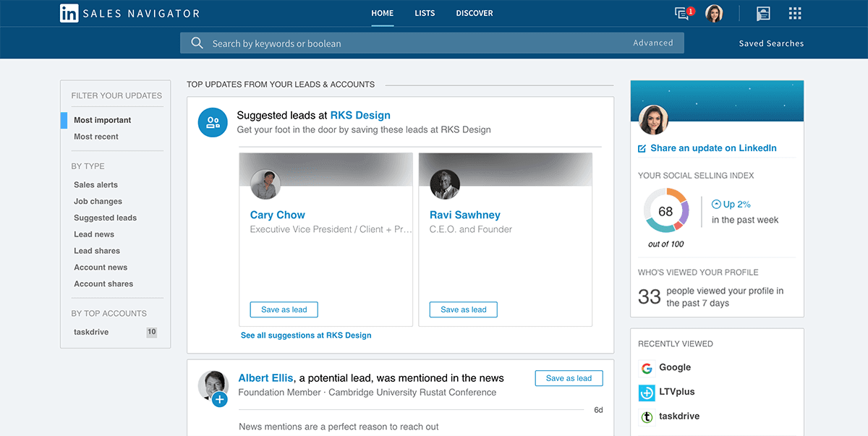Save Ravi Sawhney as lead

click(464, 309)
